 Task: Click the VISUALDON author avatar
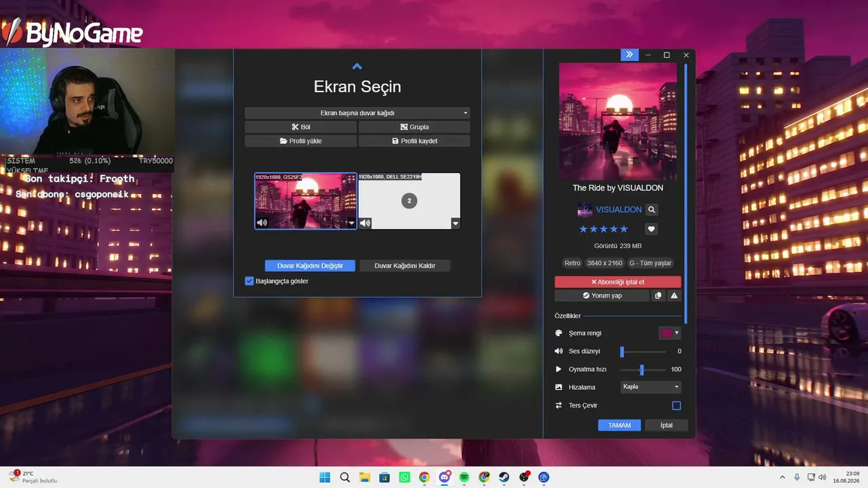tap(585, 210)
